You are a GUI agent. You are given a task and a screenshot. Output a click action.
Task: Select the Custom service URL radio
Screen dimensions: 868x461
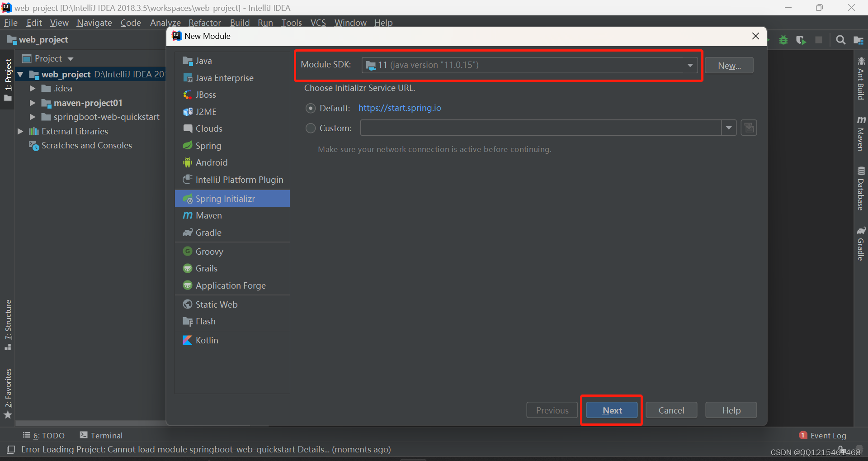311,128
